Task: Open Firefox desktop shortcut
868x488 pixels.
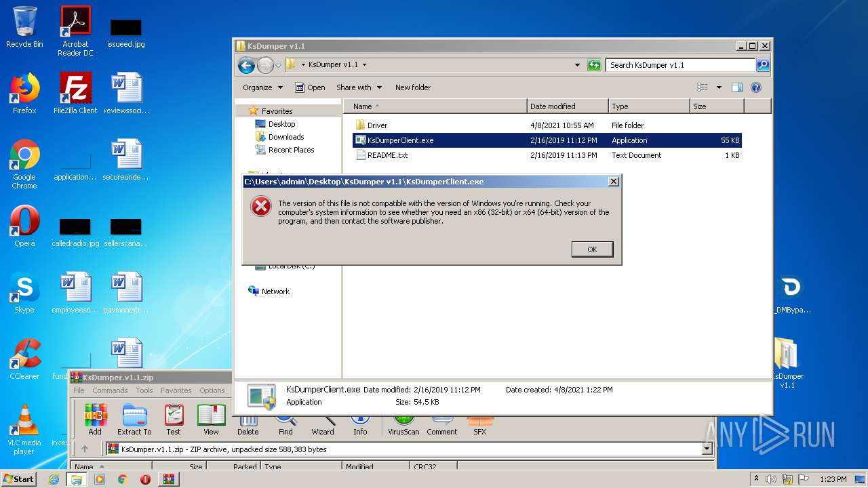Action: click(x=24, y=94)
